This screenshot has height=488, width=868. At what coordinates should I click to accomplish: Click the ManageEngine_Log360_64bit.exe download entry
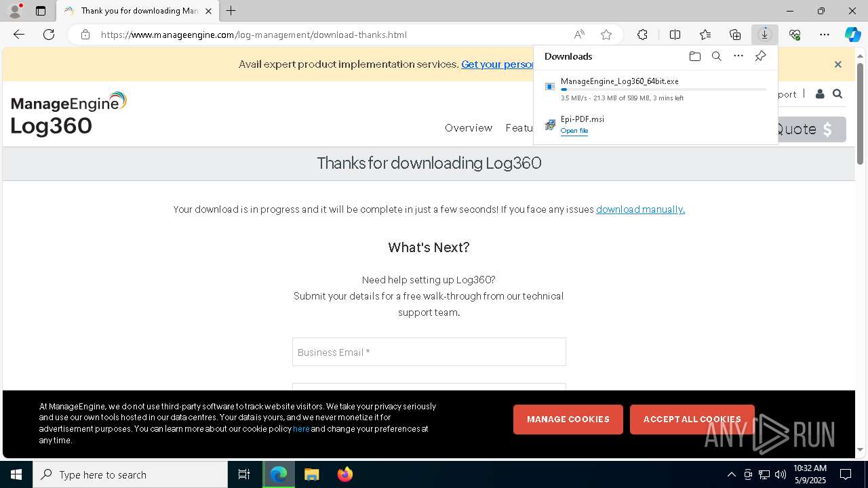(x=656, y=89)
